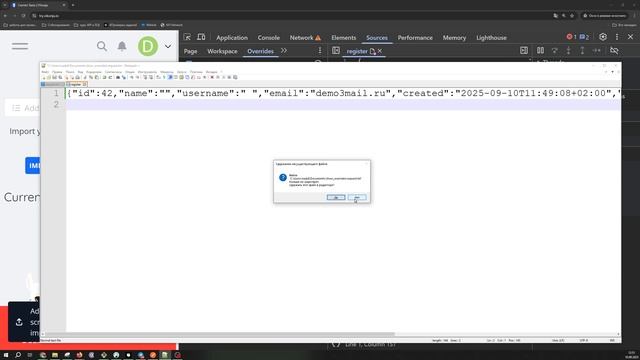
Task: Open the Application tab in DevTools
Action: (232, 38)
